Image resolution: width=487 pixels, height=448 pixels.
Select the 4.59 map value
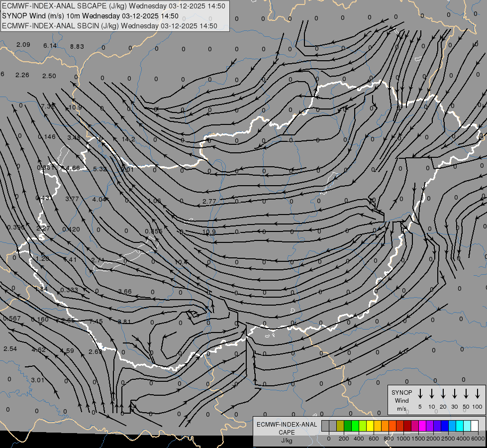pyautogui.click(x=67, y=351)
